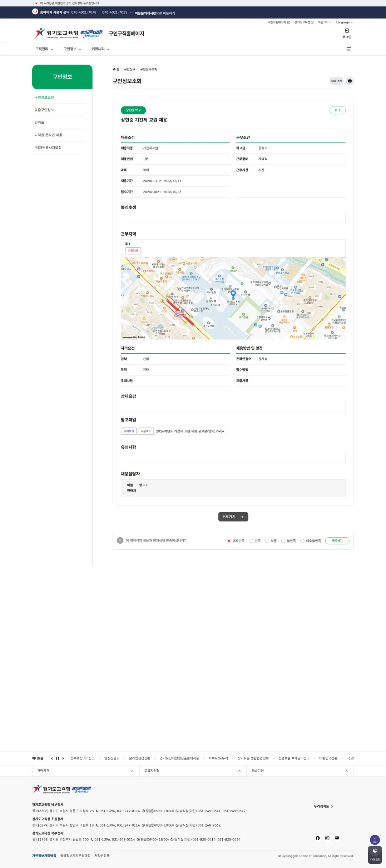The height and width of the screenshot is (868, 386).
Task: Select the 매우만족 radio button
Action: [229, 541]
